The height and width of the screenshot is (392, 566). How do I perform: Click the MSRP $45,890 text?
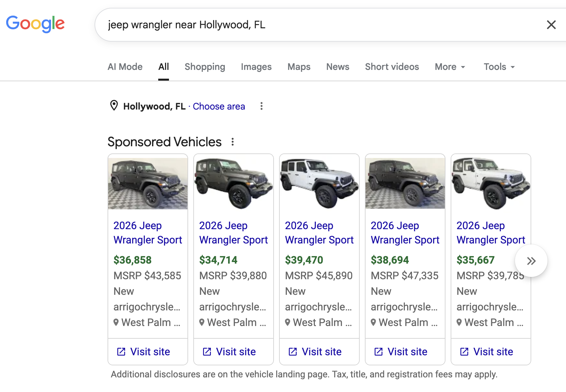pyautogui.click(x=319, y=276)
